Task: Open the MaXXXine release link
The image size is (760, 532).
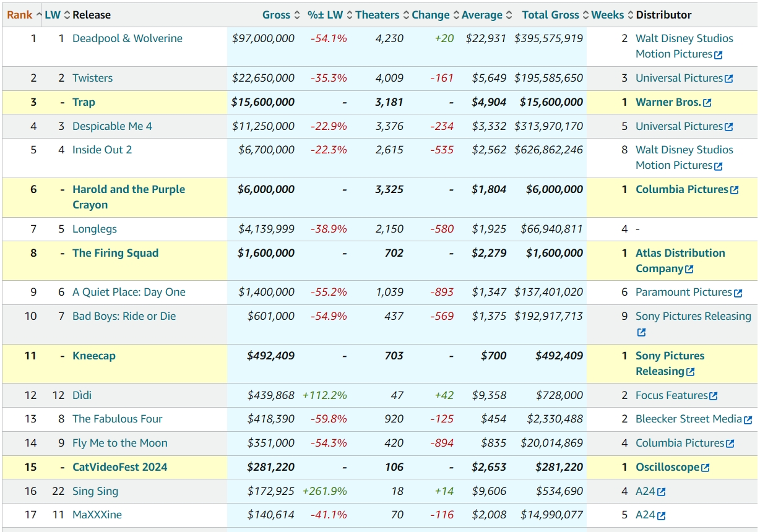Action: (x=97, y=515)
